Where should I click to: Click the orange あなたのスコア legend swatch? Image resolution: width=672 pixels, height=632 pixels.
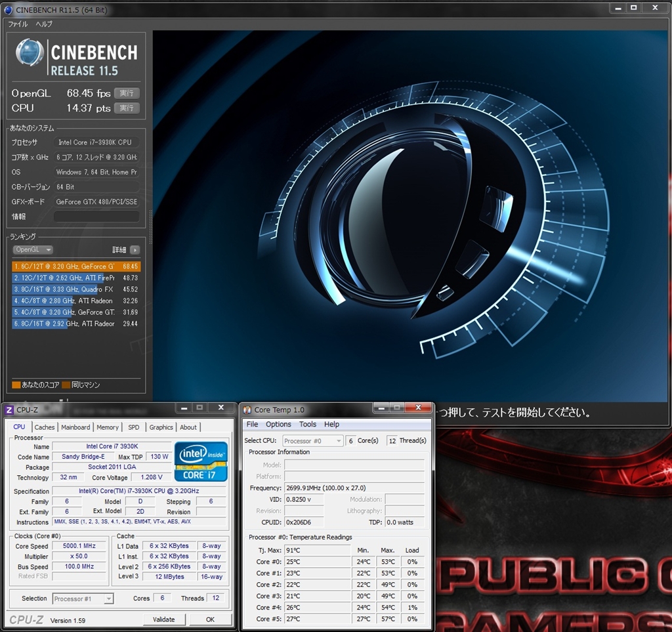pyautogui.click(x=16, y=385)
